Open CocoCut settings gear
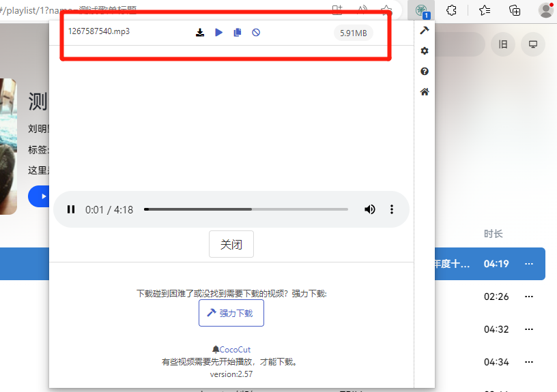The width and height of the screenshot is (557, 392). point(425,50)
